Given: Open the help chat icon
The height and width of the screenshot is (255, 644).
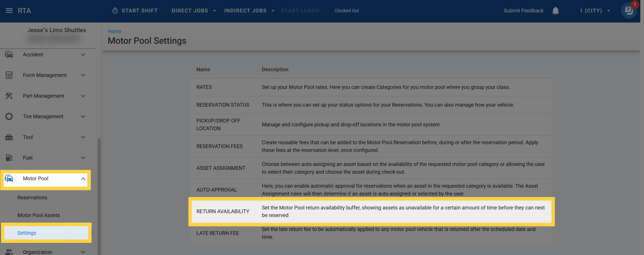Looking at the screenshot, I should (x=628, y=11).
